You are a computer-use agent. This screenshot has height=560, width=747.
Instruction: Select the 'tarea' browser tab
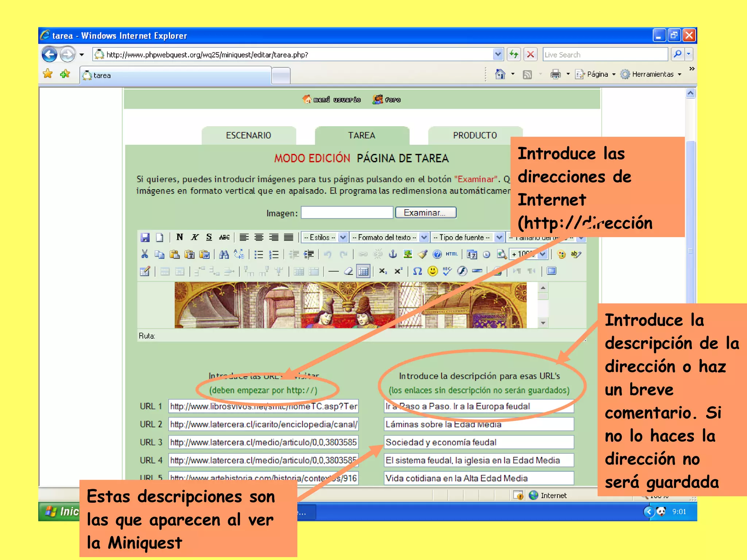tap(176, 75)
